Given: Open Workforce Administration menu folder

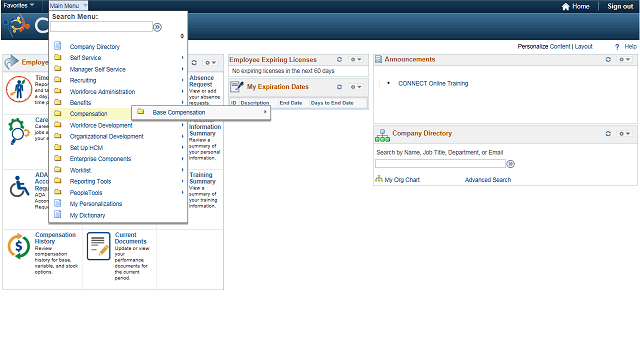Looking at the screenshot, I should [x=102, y=92].
